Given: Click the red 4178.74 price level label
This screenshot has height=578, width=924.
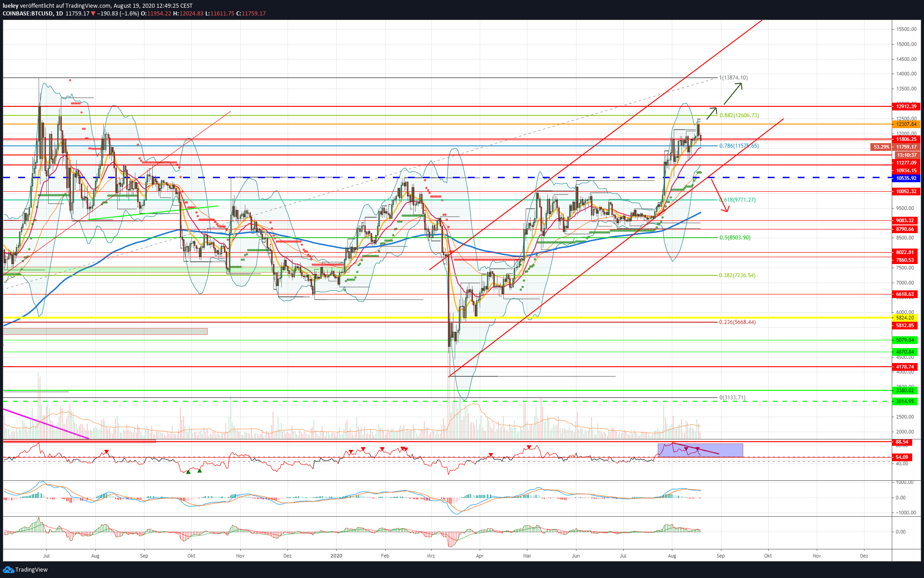Looking at the screenshot, I should coord(905,367).
